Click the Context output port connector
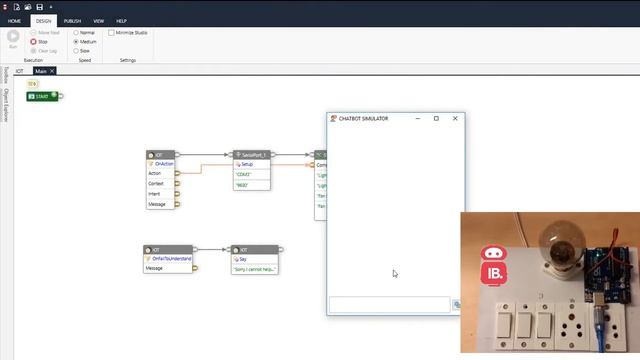The height and width of the screenshot is (360, 640). [177, 184]
